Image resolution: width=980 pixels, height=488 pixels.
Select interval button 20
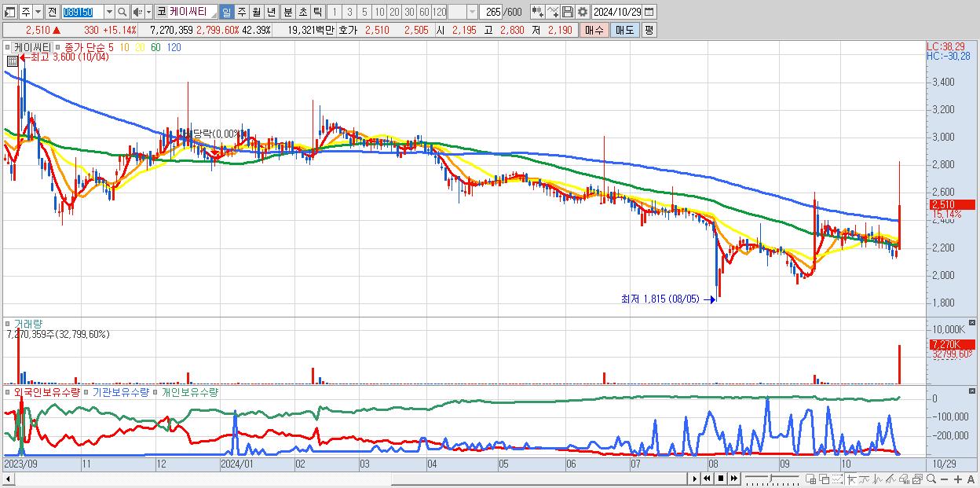(394, 12)
